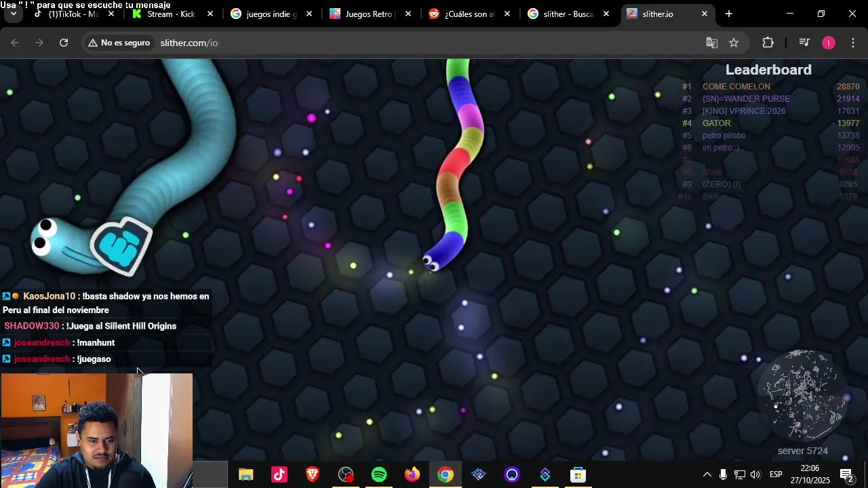Close the Juegos Retro tab
This screenshot has height=488, width=868.
tap(408, 14)
